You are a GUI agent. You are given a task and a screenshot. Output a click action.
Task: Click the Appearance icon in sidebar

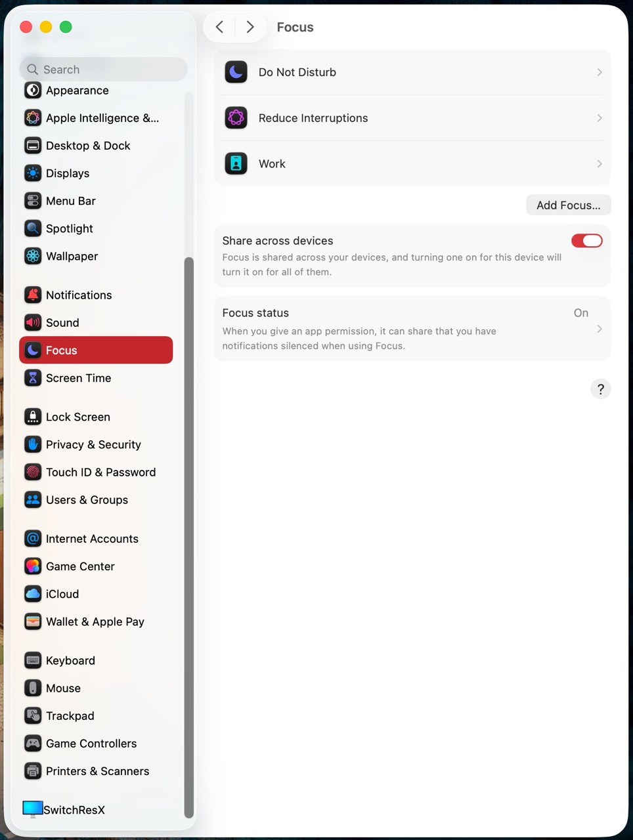(x=33, y=91)
